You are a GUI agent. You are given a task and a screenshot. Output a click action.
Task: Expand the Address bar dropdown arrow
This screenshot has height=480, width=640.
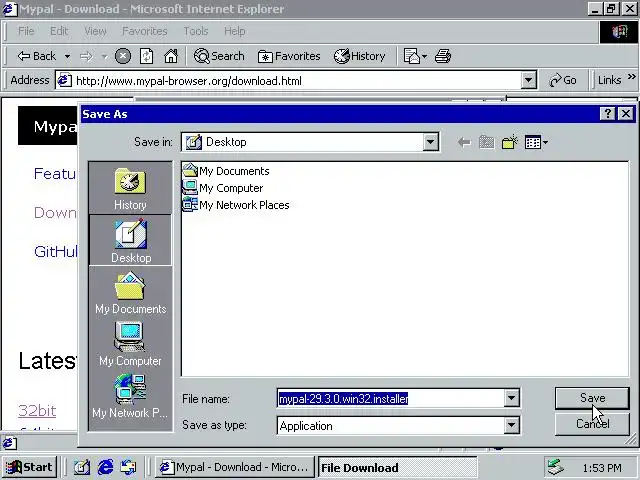[x=528, y=80]
